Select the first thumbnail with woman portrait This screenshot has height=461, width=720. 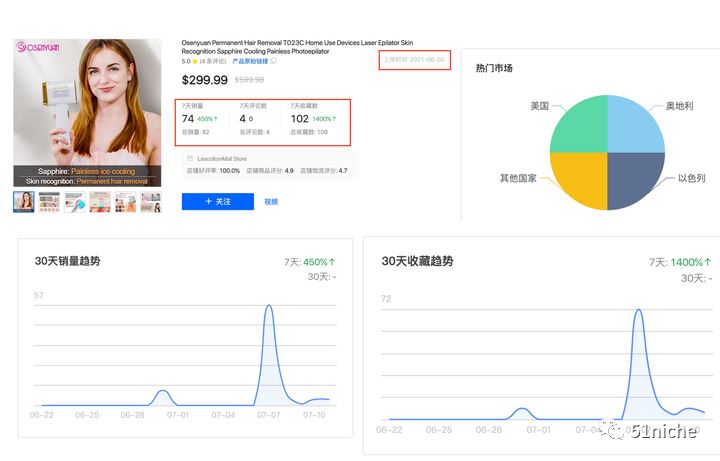pyautogui.click(x=24, y=202)
